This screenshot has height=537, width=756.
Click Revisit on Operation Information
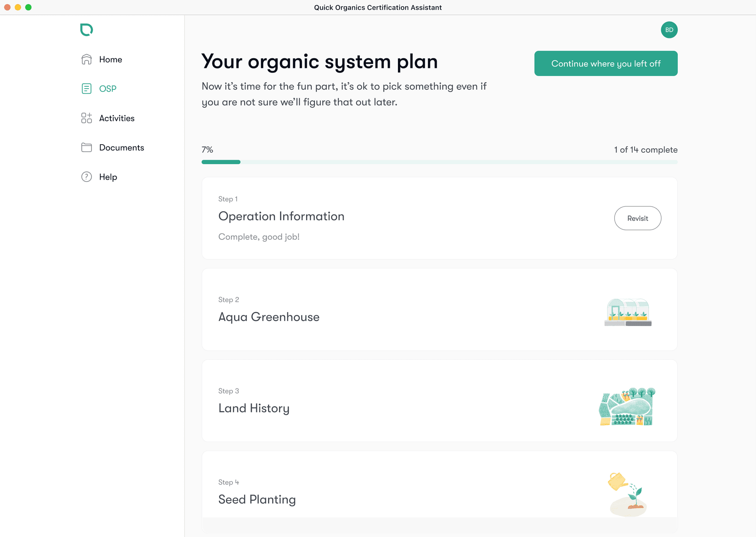point(638,218)
